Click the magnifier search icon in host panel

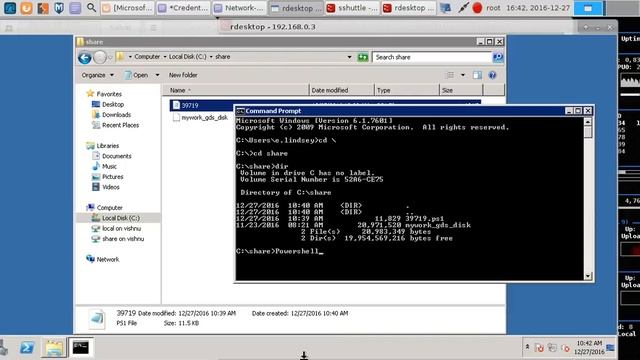pos(91,7)
